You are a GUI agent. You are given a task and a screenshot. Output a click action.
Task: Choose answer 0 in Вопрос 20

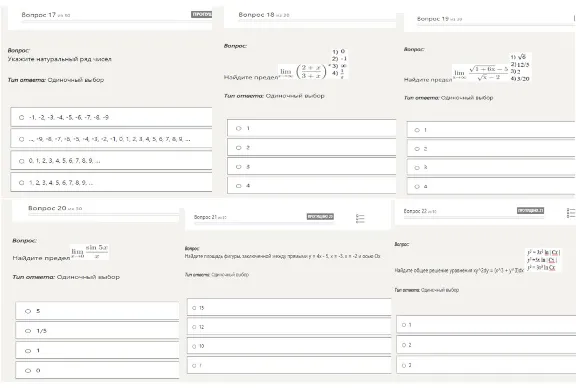[97, 371]
